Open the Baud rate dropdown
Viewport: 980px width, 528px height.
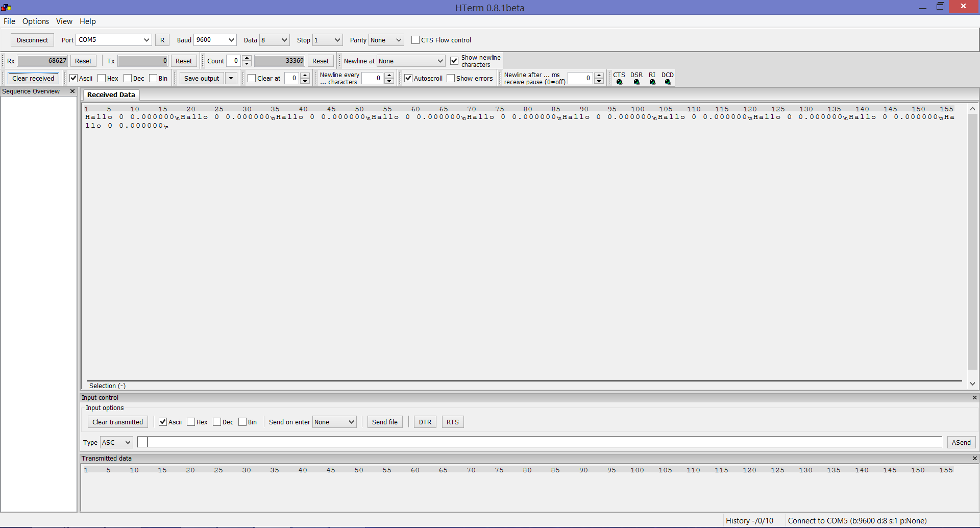click(x=215, y=40)
